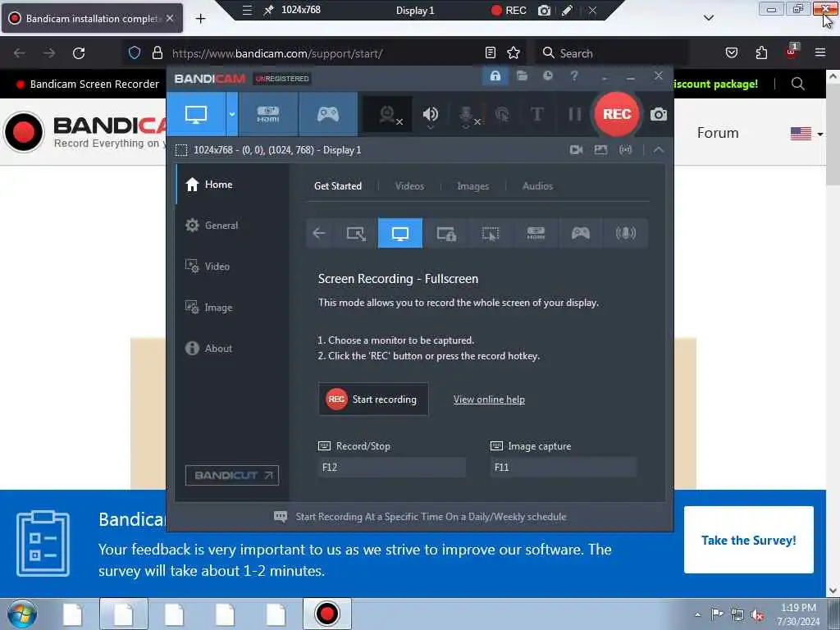Bookmark page with star icon
This screenshot has height=630, width=840.
point(514,52)
